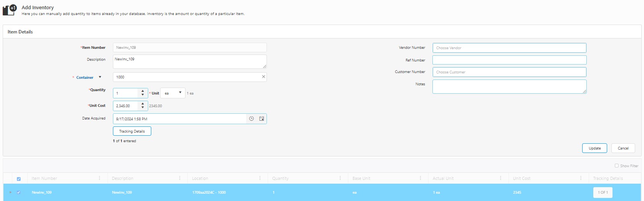The height and width of the screenshot is (201, 644).
Task: Deselect the NewInv_109 row checkbox
Action: coord(19,193)
